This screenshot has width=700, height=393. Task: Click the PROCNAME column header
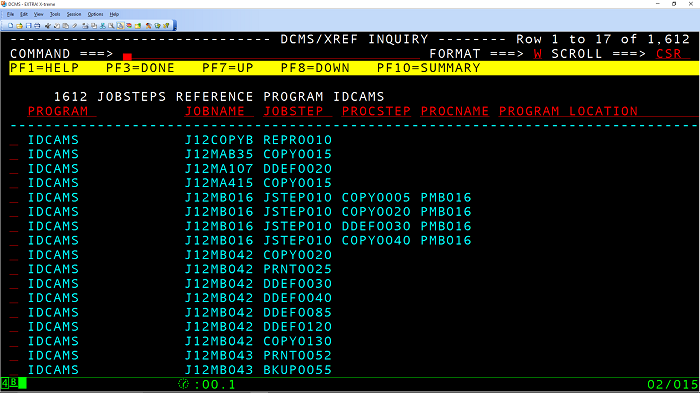455,111
